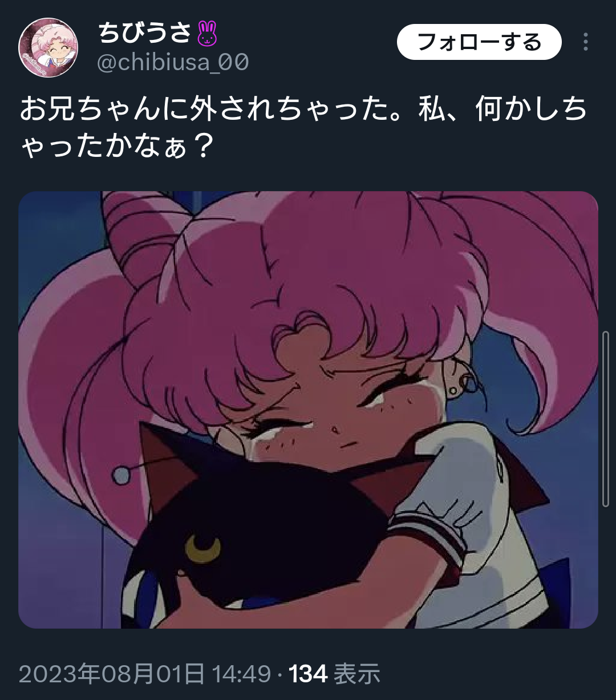Screen dimensions: 616x700
Task: Click the timestamp 2023年08月01日 14:49
Action: [x=145, y=674]
